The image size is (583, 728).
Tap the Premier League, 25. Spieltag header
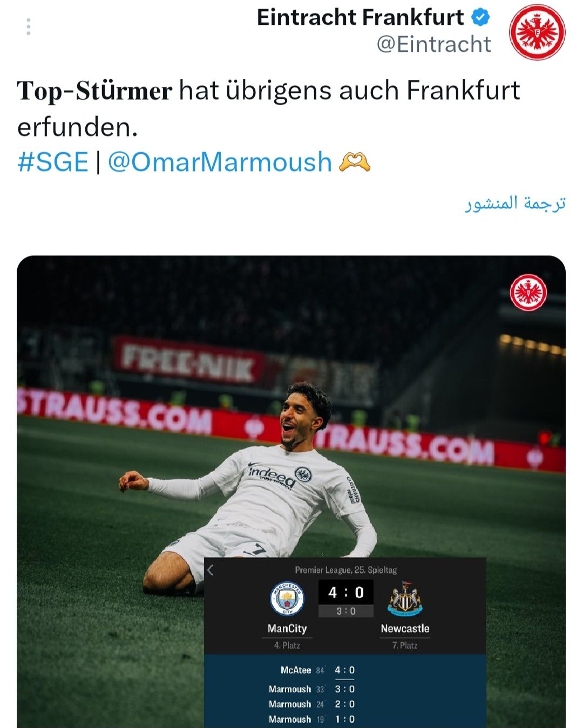[345, 570]
